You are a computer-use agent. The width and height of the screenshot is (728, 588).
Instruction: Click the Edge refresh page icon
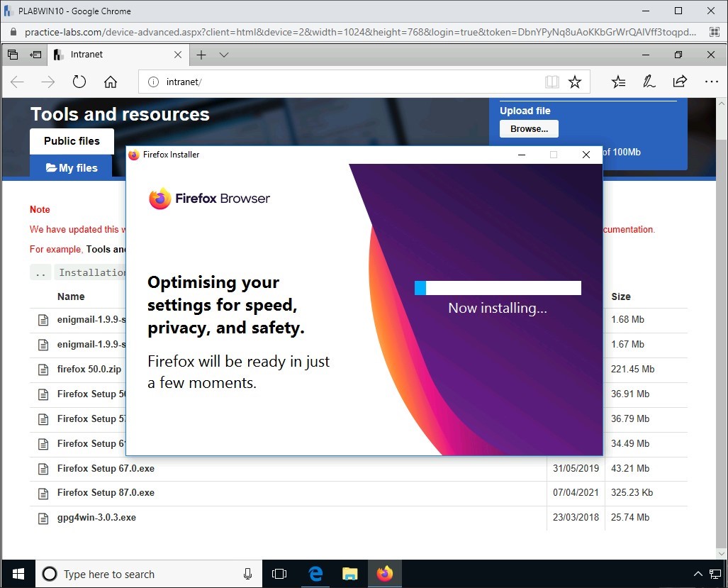coord(79,82)
